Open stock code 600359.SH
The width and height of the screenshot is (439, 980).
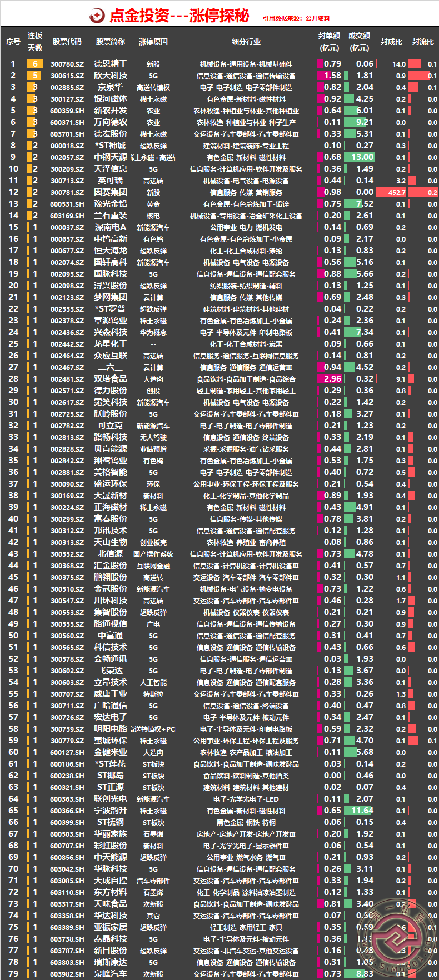67,111
